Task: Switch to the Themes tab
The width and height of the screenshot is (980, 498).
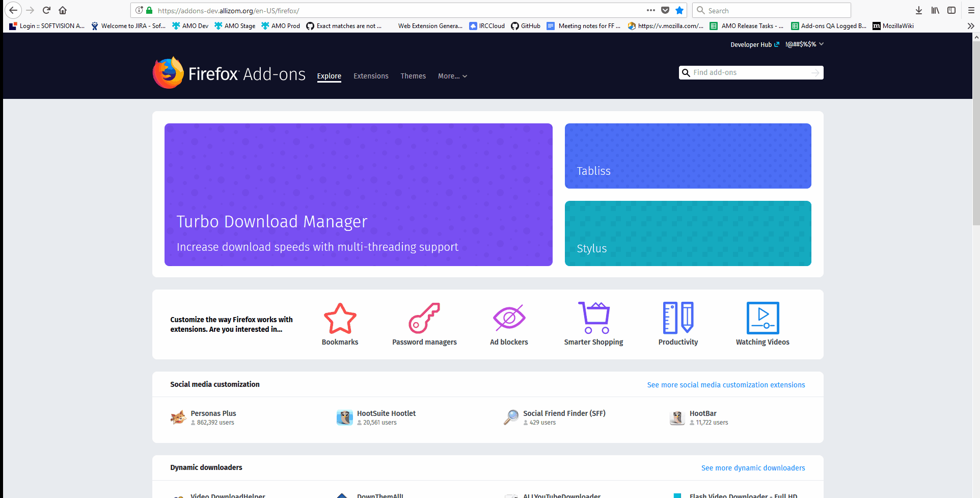Action: pos(413,76)
